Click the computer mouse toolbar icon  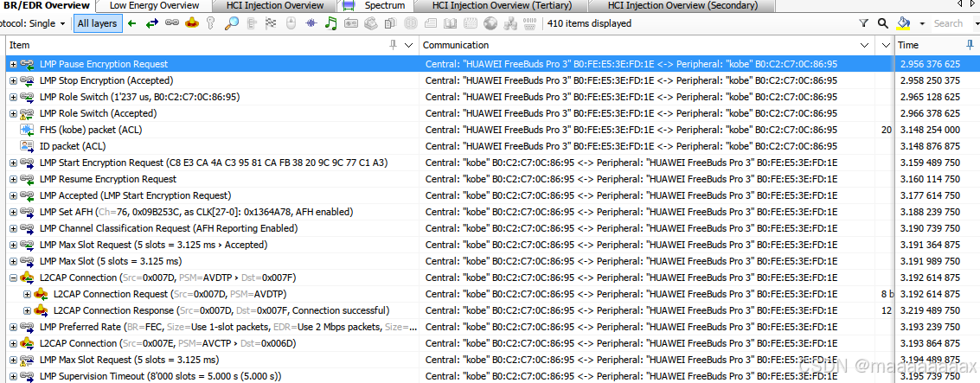point(290,23)
